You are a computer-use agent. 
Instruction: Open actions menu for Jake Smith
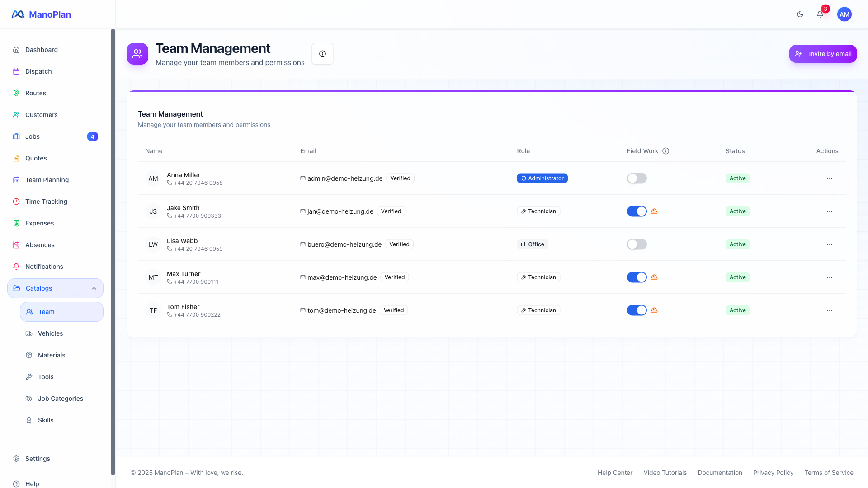(x=829, y=211)
